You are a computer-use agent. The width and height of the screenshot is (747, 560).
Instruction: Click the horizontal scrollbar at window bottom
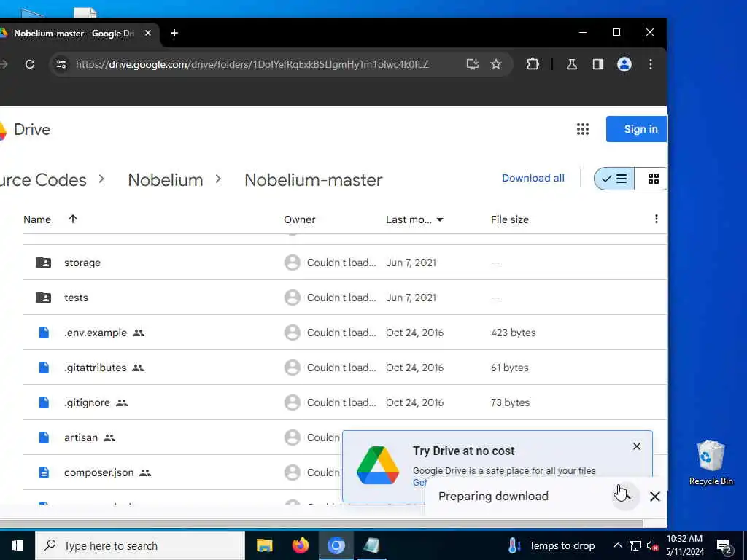(321, 524)
